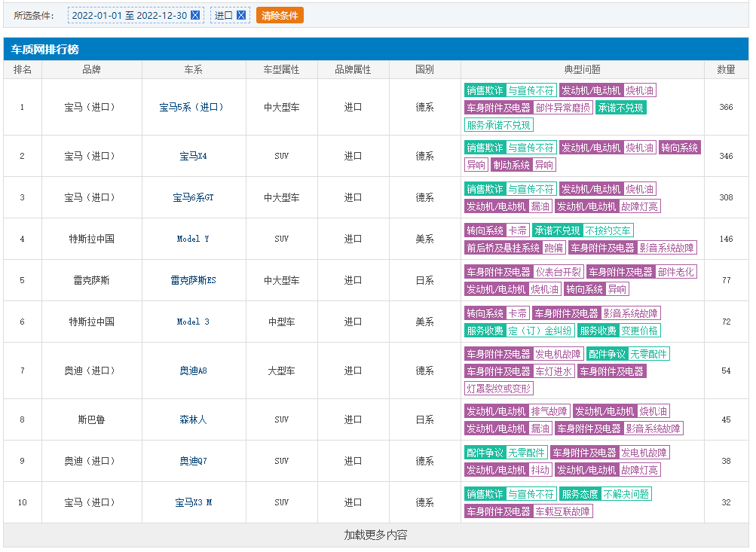
Task: Click the 不按约交车 tag in Model Y row
Action: point(608,230)
